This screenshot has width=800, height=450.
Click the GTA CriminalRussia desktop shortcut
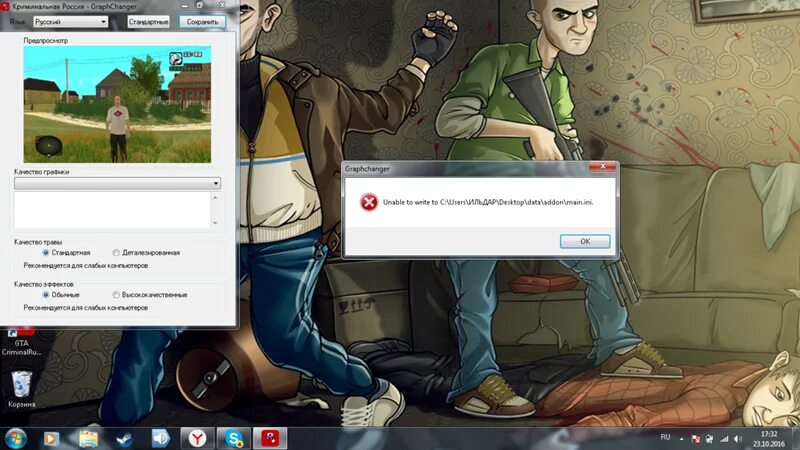pos(21,341)
